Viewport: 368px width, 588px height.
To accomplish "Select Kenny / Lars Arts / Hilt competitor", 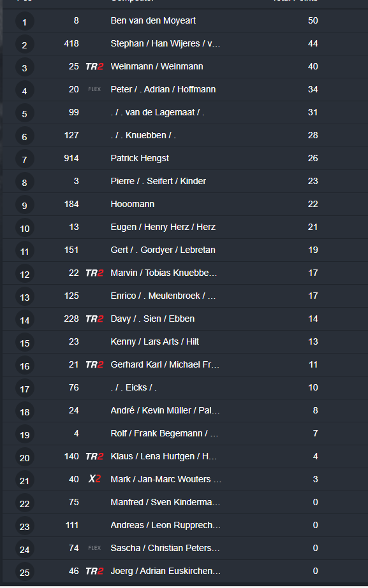I will (x=155, y=341).
